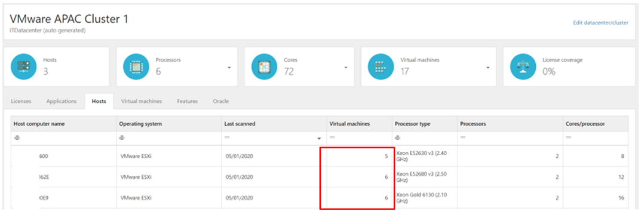Click cores/processor value 8
Image resolution: width=644 pixels, height=219 pixels.
[x=622, y=156]
